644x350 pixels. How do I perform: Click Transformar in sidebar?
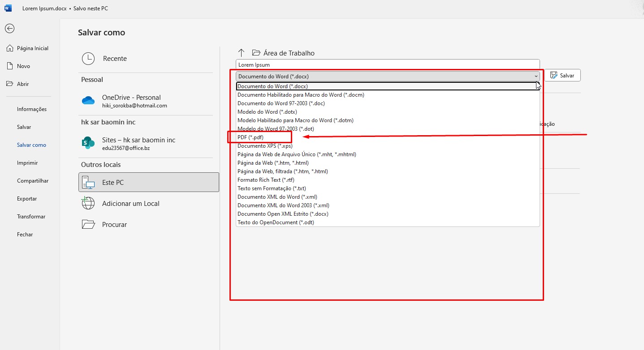click(31, 217)
